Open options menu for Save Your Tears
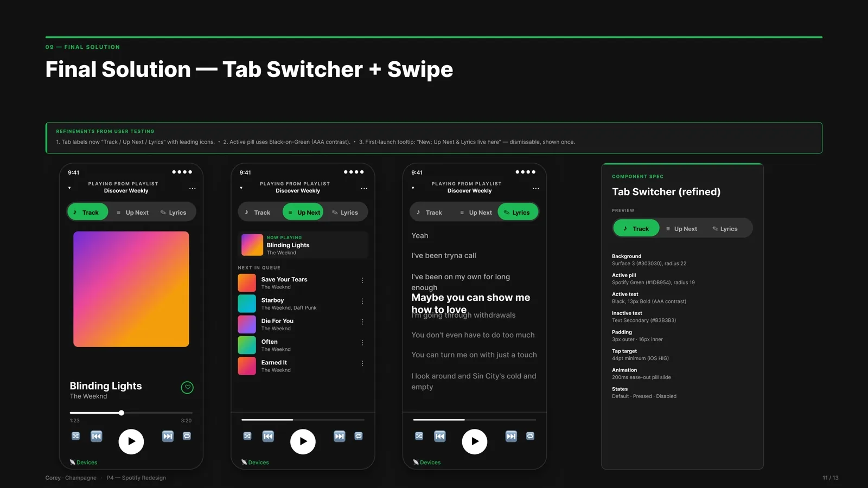This screenshot has height=488, width=868. (x=362, y=280)
